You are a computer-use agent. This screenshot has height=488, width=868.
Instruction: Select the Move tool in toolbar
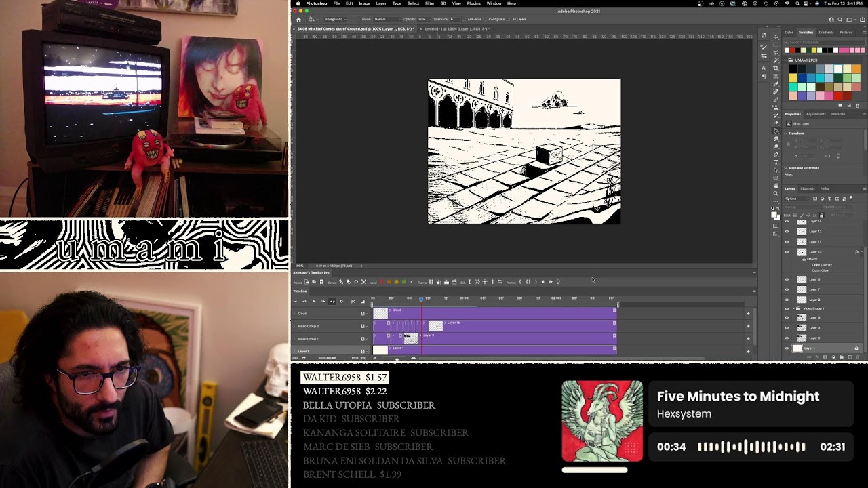coord(776,37)
